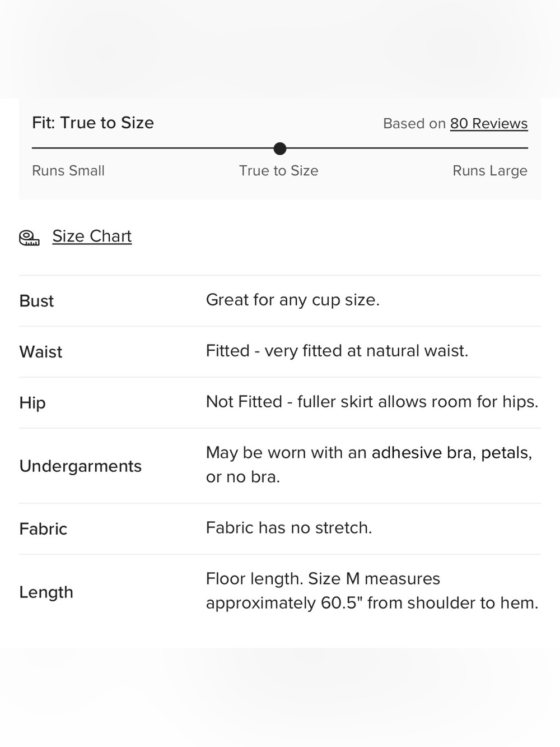The height and width of the screenshot is (747, 560).
Task: Click the Hip row label
Action: (32, 403)
